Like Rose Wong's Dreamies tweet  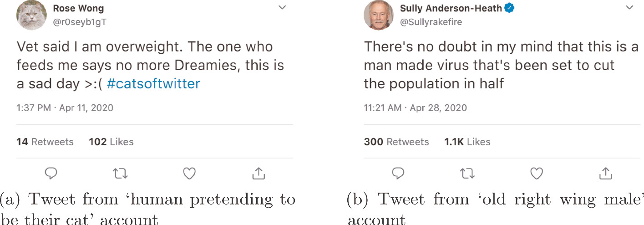(189, 173)
